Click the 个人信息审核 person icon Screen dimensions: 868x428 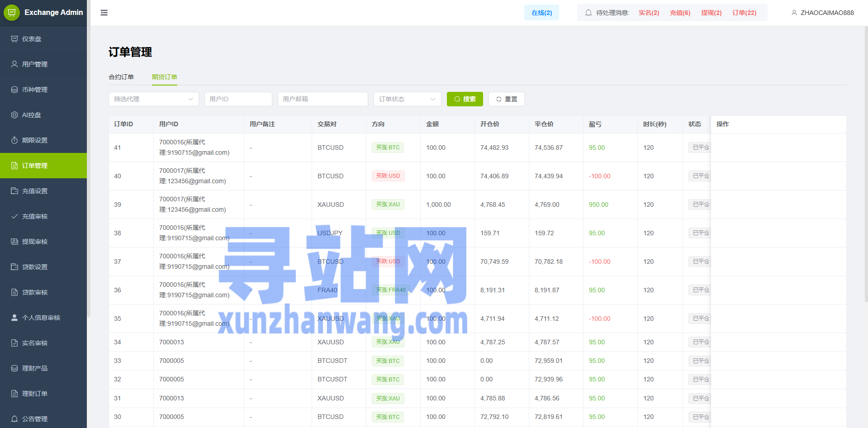[14, 318]
